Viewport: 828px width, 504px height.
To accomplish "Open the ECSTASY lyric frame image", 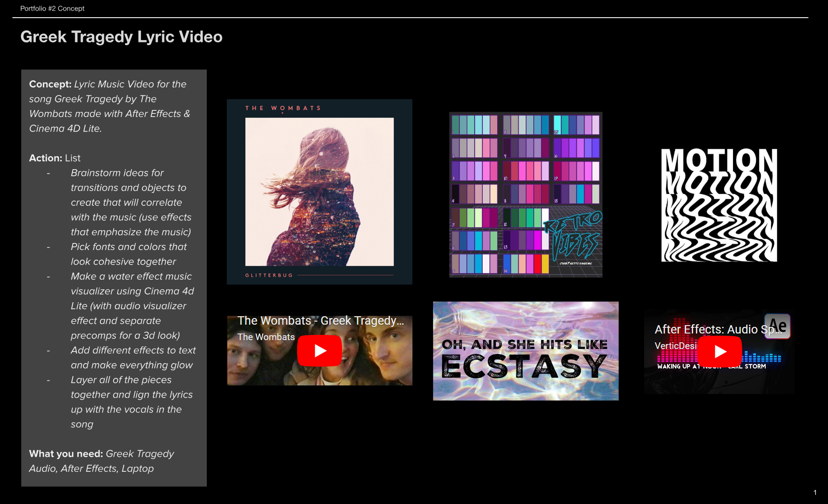I will click(x=526, y=351).
